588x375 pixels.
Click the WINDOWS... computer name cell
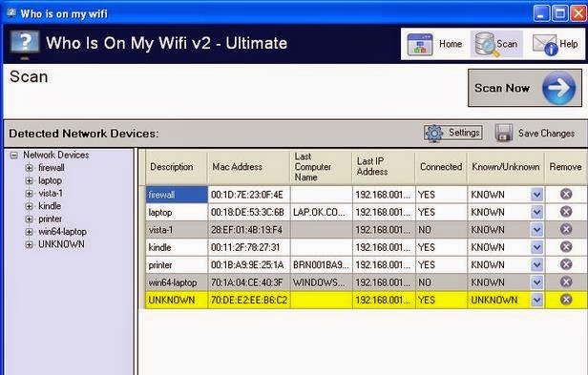click(x=322, y=282)
